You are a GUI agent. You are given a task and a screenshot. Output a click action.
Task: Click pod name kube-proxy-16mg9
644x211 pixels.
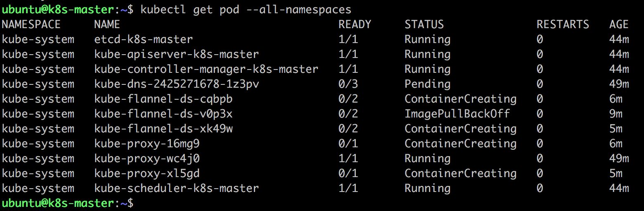click(x=147, y=144)
